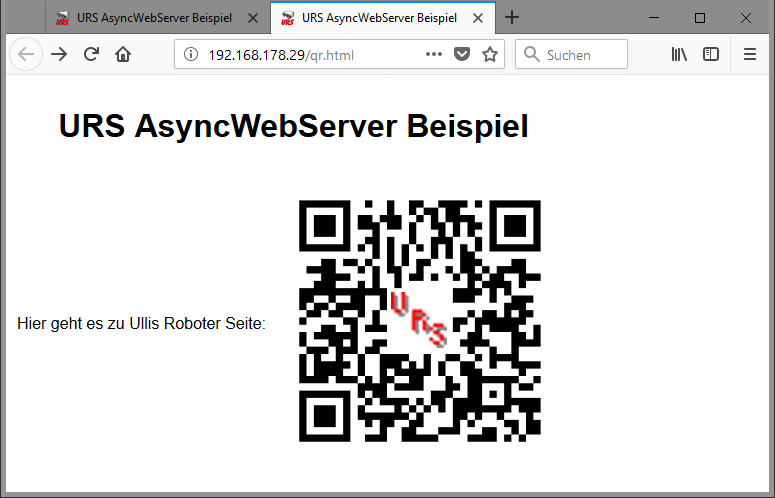Focus the Suchen search field
The width and height of the screenshot is (775, 498).
571,54
